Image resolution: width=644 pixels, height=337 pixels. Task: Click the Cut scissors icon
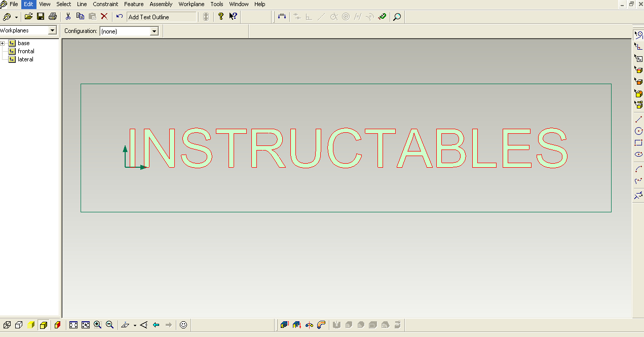point(68,17)
